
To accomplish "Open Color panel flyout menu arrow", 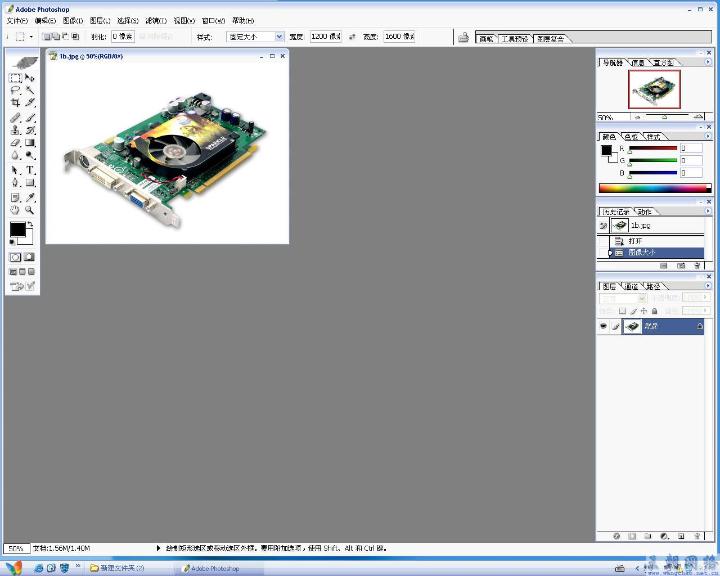I will [708, 136].
